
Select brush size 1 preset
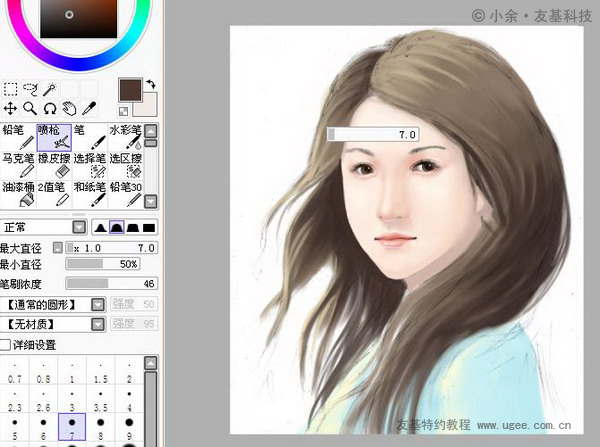[72, 371]
